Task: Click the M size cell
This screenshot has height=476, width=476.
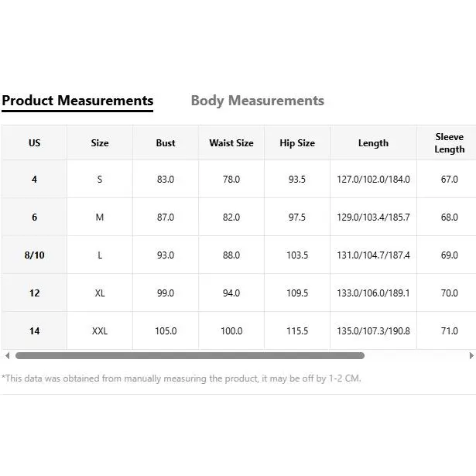Action: point(100,217)
